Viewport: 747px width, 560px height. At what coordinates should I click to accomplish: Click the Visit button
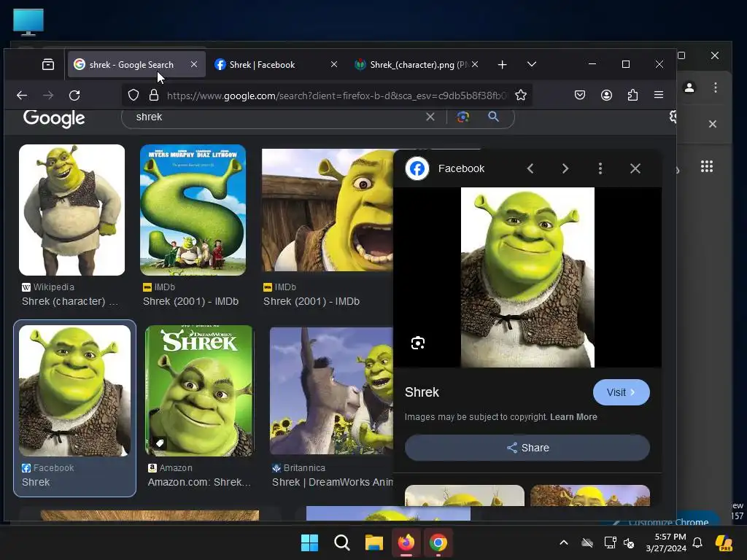tap(622, 392)
